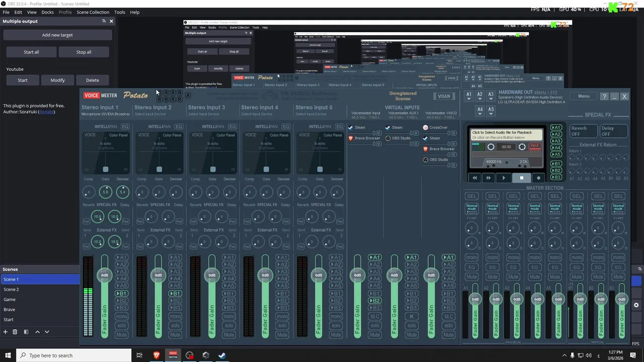Open the SoraYuki donate link

coord(46,112)
